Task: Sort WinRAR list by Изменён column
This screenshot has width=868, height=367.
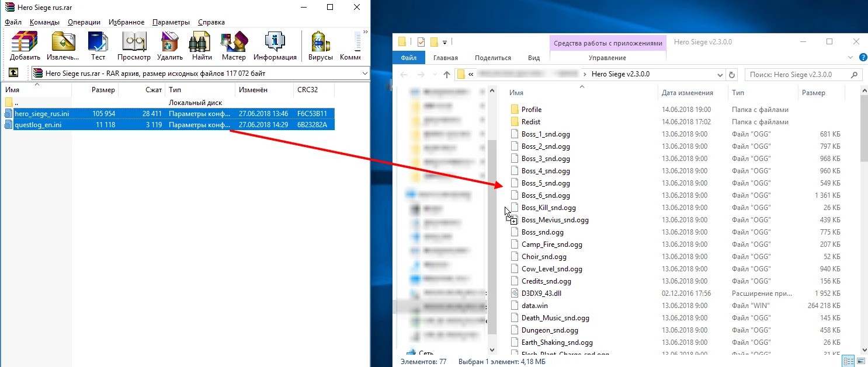Action: tap(264, 90)
